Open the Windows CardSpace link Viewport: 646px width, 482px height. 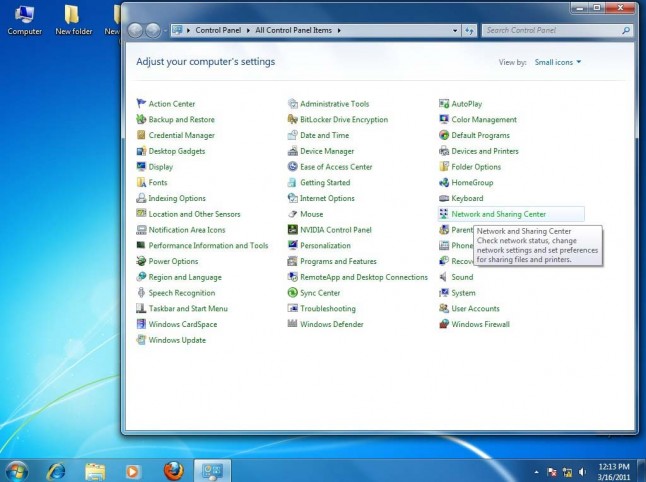click(x=183, y=324)
